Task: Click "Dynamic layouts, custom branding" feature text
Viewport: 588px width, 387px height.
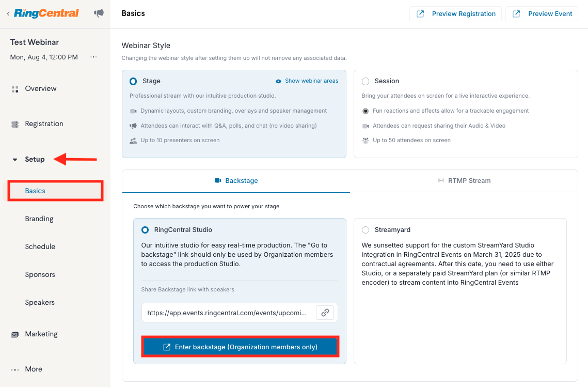Action: click(x=234, y=111)
